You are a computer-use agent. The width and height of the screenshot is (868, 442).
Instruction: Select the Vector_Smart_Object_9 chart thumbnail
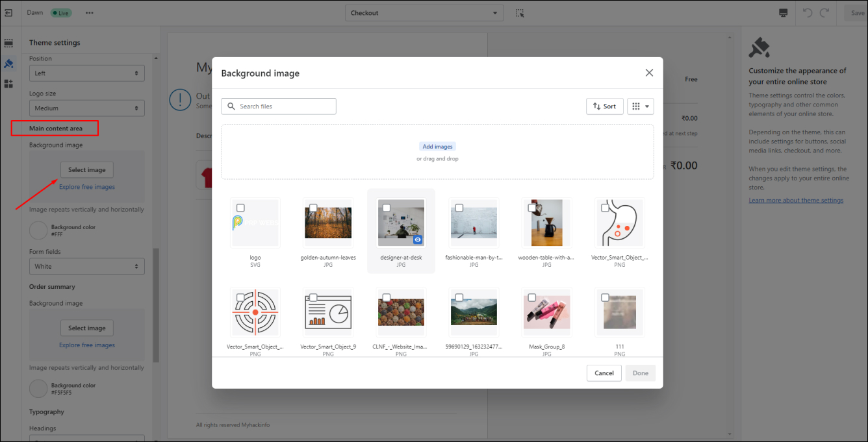tap(328, 312)
